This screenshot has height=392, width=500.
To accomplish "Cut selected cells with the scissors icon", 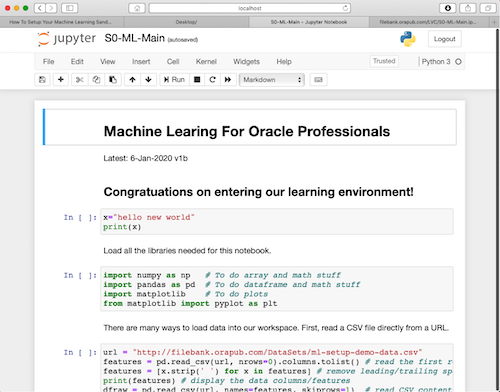I will coord(80,80).
